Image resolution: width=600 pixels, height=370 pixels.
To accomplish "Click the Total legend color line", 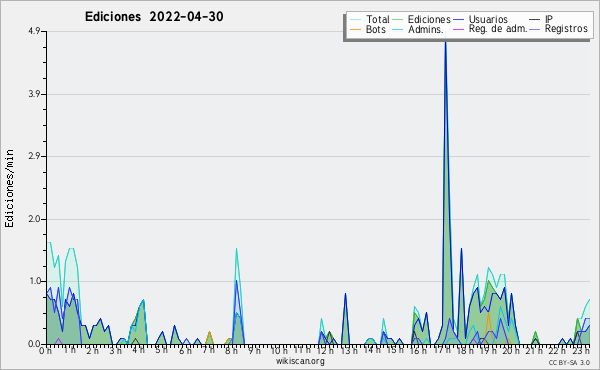I will coord(355,20).
